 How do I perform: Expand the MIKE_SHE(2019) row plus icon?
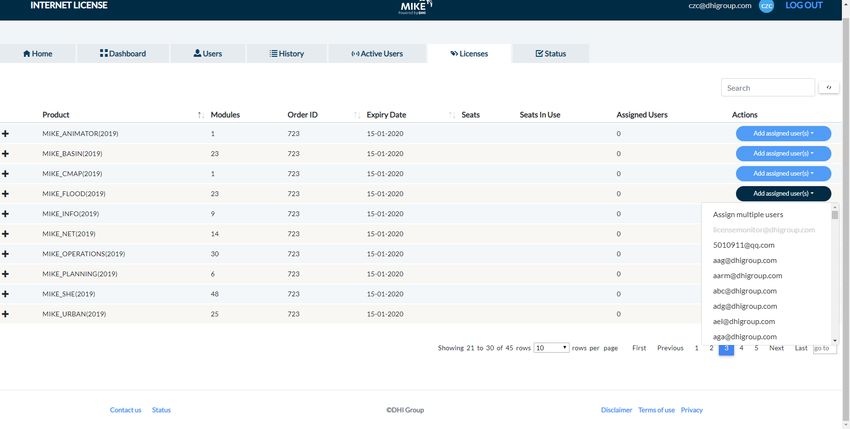pos(5,294)
